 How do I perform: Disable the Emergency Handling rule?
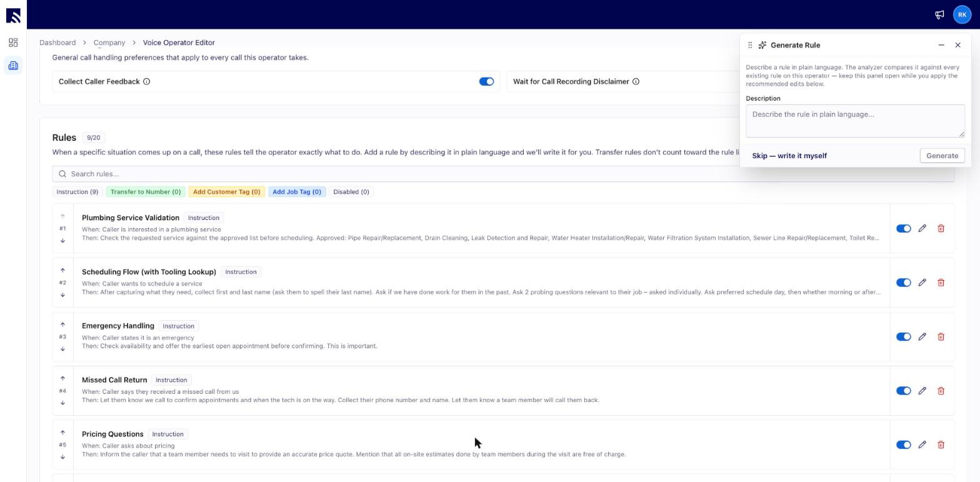(903, 336)
